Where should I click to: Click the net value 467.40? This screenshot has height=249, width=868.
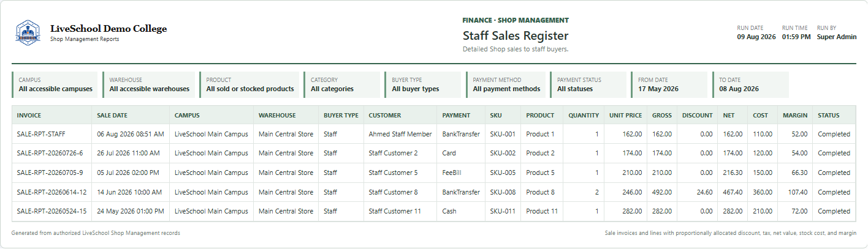click(x=732, y=192)
